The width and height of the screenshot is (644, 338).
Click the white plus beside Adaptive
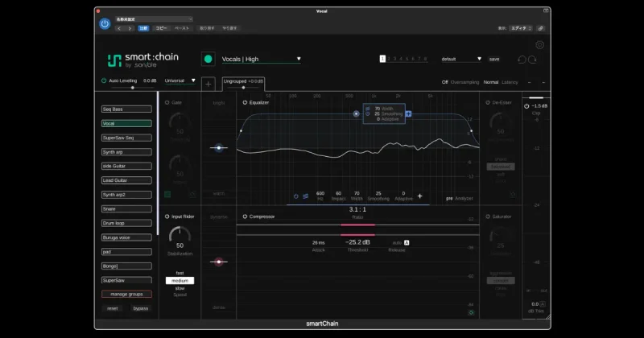pos(419,196)
